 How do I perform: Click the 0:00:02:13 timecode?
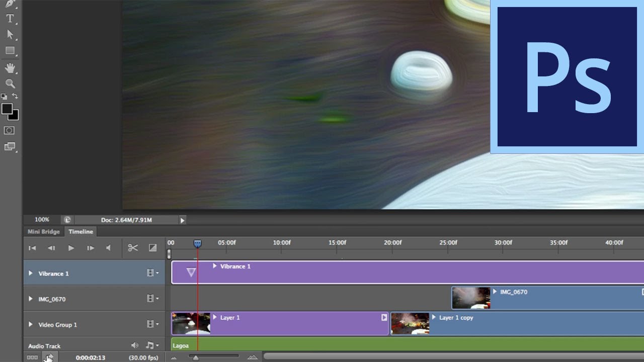coord(91,357)
